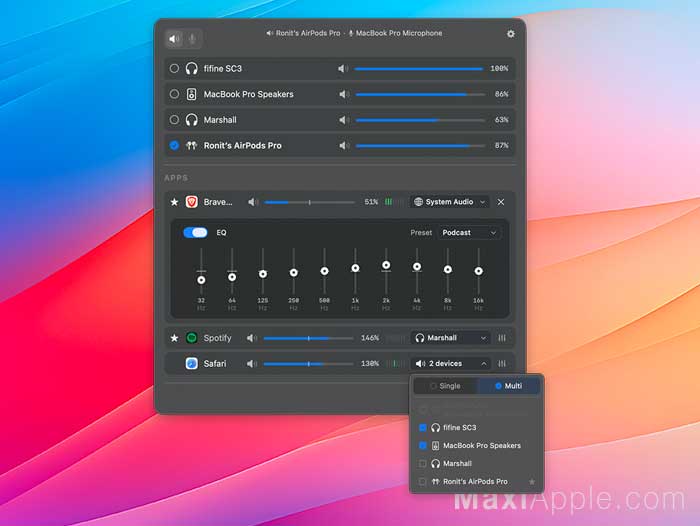Viewport: 700px width, 526px height.
Task: Adjust Spotify volume slider
Action: (308, 338)
